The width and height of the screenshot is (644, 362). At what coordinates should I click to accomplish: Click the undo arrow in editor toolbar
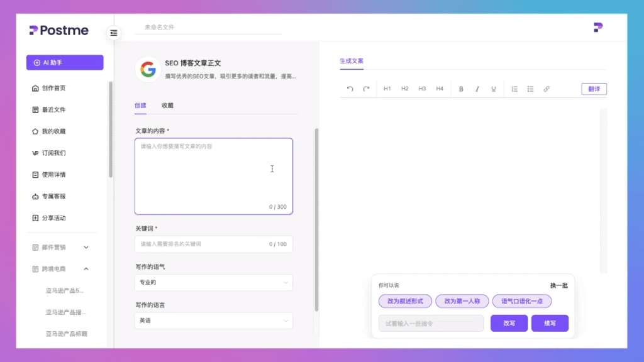pos(350,89)
